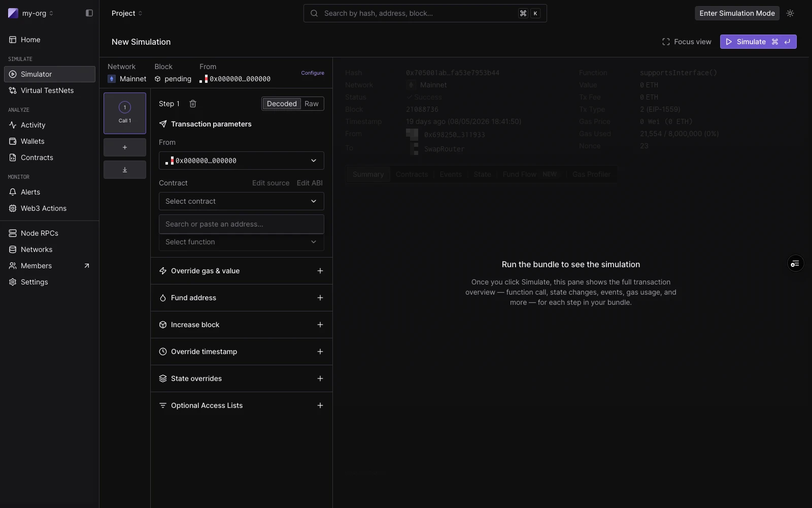This screenshot has width=812, height=508.
Task: Open Select function dropdown
Action: pos(242,242)
